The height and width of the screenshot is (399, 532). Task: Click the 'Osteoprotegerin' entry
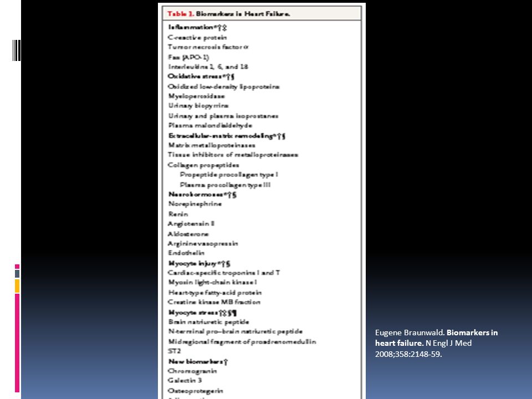196,391
